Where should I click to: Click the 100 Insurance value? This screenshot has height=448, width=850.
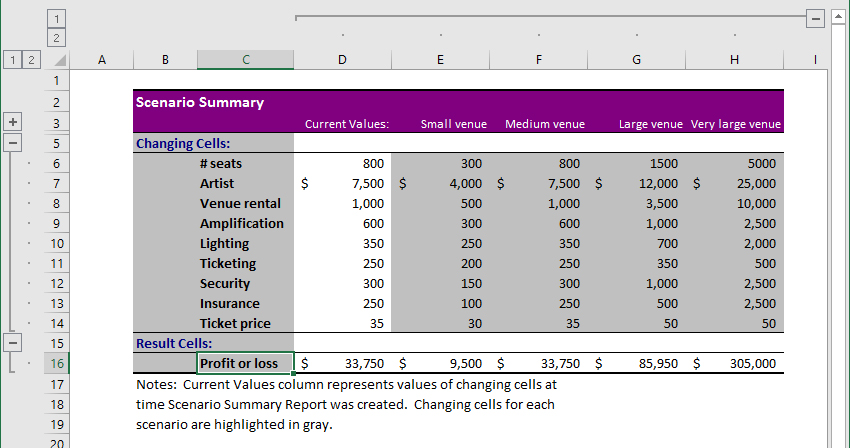point(471,303)
